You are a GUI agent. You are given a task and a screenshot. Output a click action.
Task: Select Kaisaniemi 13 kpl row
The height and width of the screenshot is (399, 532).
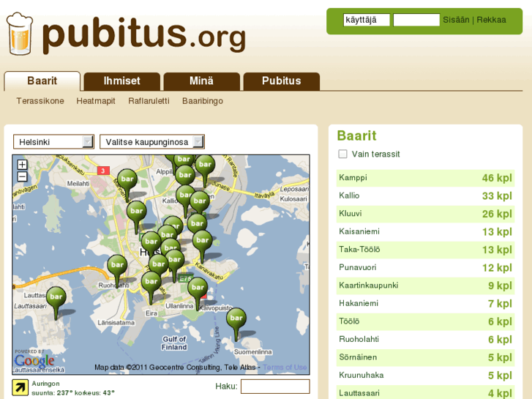click(x=425, y=232)
